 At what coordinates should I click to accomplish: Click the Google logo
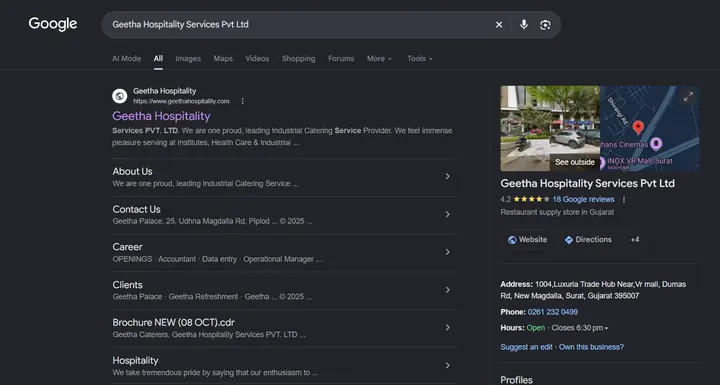53,24
